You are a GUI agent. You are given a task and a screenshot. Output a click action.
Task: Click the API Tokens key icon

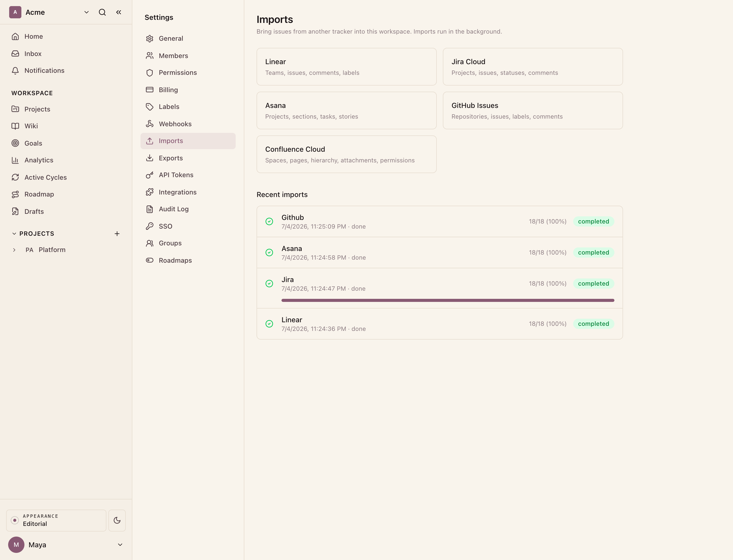tap(150, 175)
